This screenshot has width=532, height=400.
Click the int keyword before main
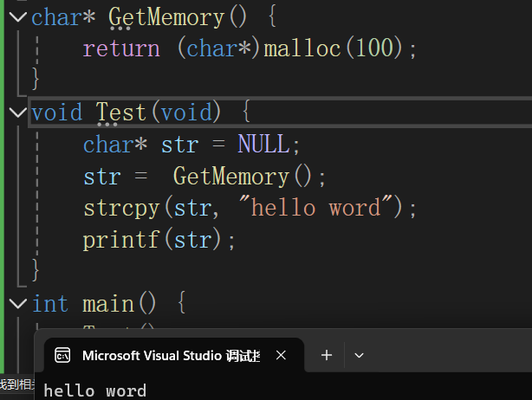(x=50, y=303)
